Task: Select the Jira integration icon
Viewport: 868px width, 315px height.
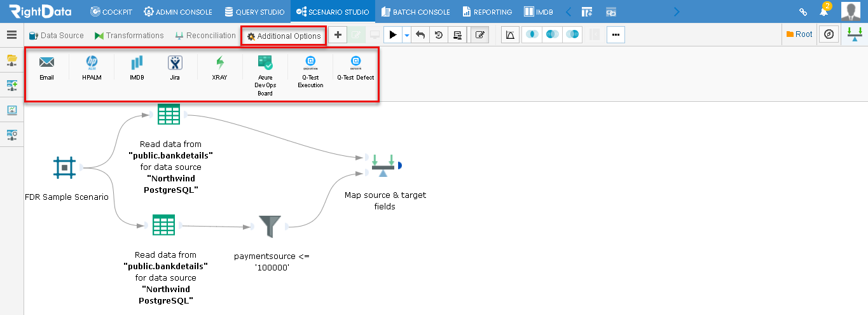Action: click(x=175, y=62)
